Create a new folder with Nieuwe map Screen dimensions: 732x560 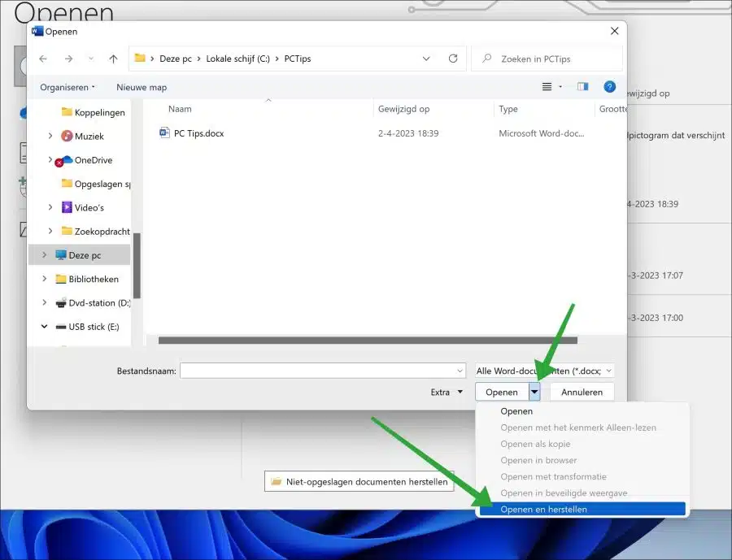point(142,87)
